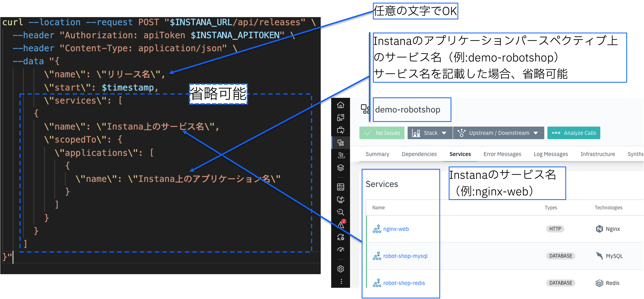Screen dimensions: 644x299
Task: Click the $INSTANA_APITOKEN variable in editor
Action: pyautogui.click(x=235, y=35)
